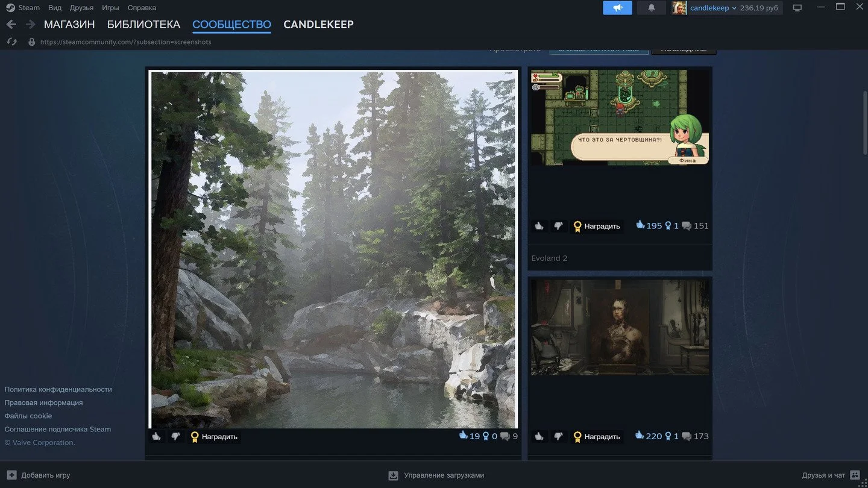Viewport: 868px width, 488px height.
Task: Click Добавить игру at bottom left
Action: coord(39,475)
